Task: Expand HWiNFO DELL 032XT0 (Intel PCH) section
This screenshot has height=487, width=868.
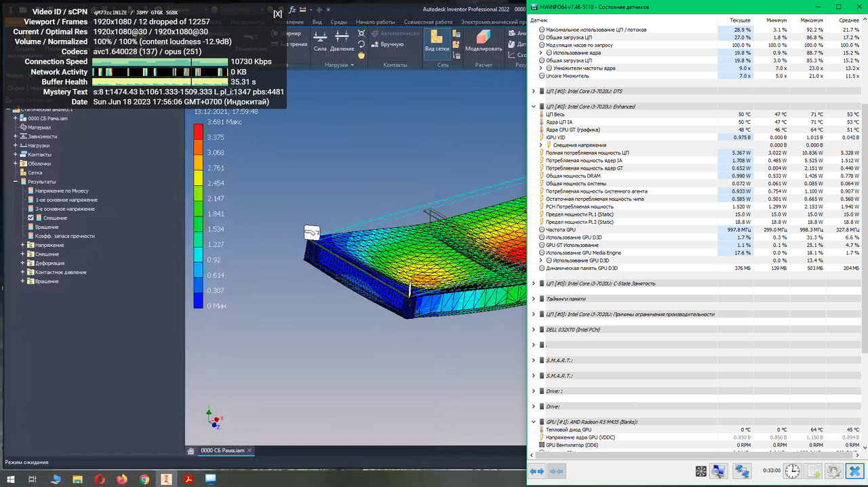Action: (x=534, y=330)
